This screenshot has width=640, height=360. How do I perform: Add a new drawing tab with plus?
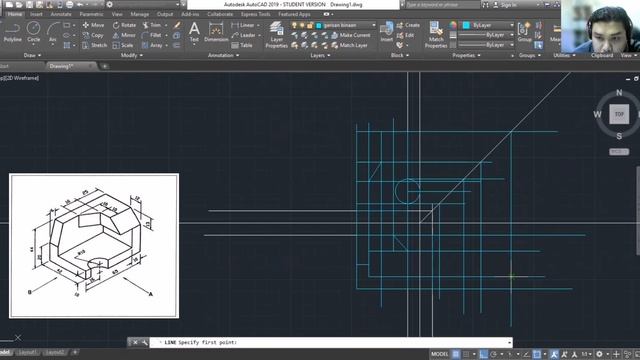click(x=104, y=66)
